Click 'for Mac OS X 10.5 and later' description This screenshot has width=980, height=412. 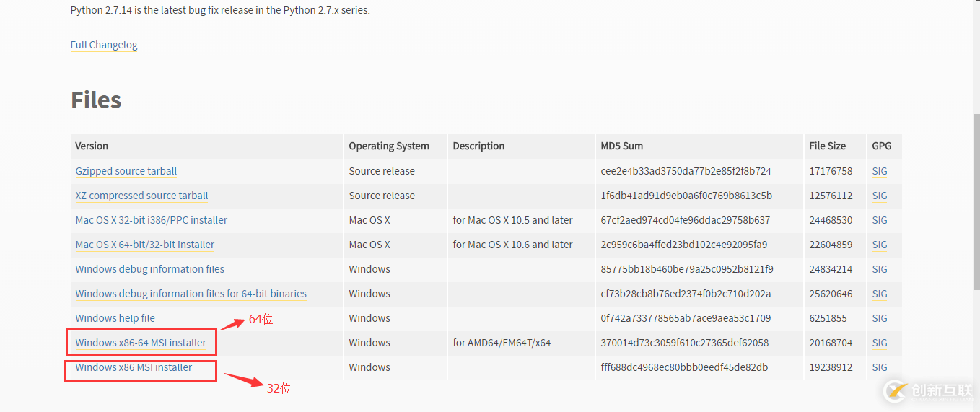point(512,220)
